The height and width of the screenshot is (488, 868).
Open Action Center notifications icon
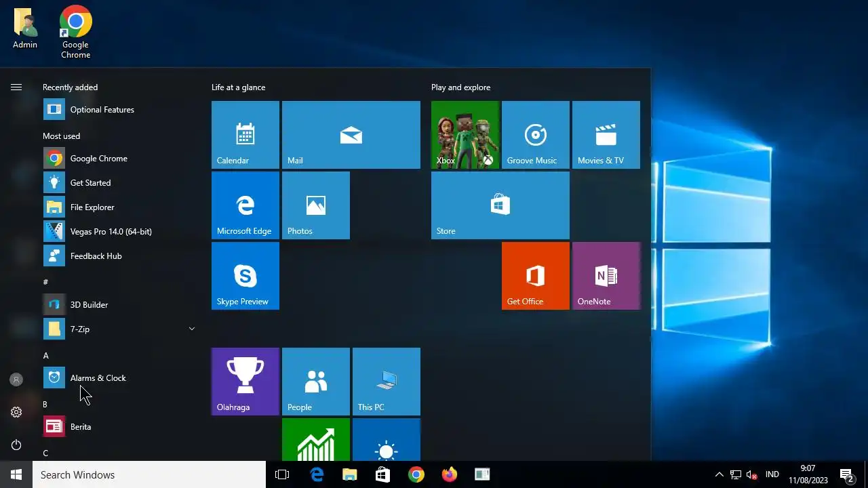point(846,474)
